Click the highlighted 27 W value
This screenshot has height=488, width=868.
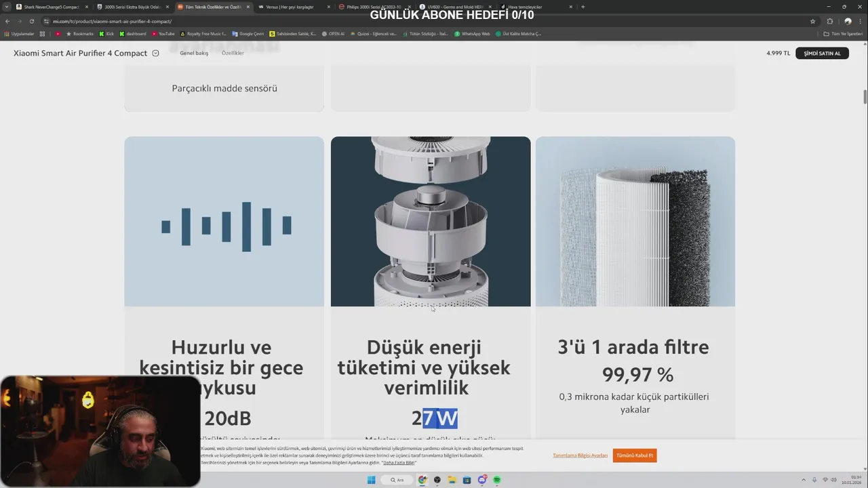[435, 418]
